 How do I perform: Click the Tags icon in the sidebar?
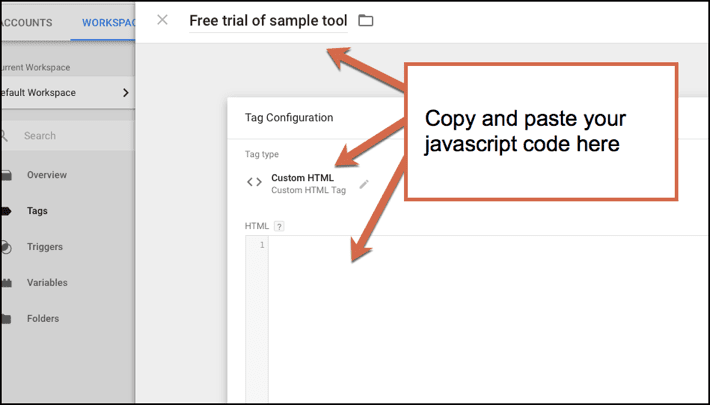pos(6,211)
